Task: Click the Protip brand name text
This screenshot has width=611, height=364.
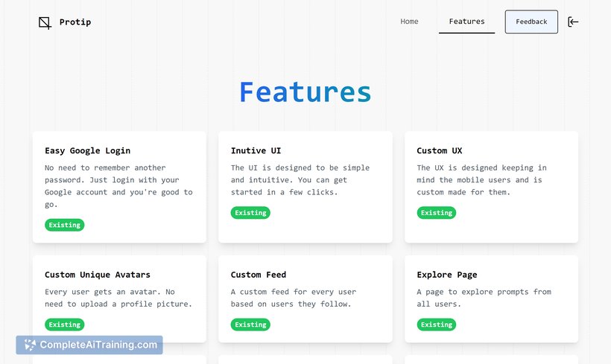Action: (75, 22)
